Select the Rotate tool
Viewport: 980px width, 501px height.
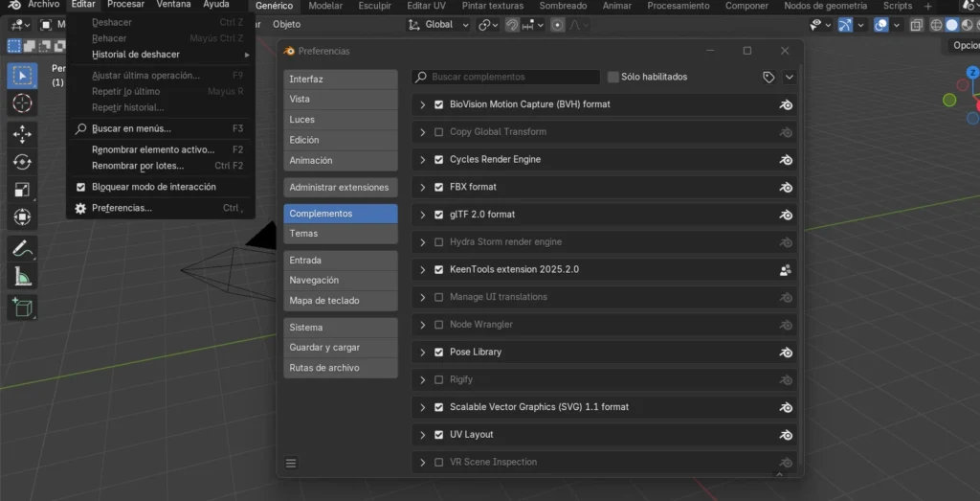click(x=22, y=163)
